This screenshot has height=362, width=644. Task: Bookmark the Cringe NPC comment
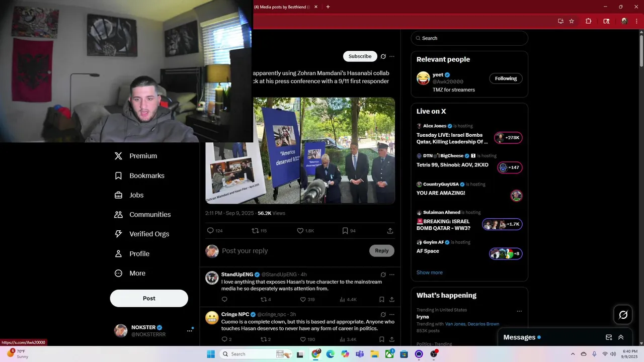(x=382, y=339)
